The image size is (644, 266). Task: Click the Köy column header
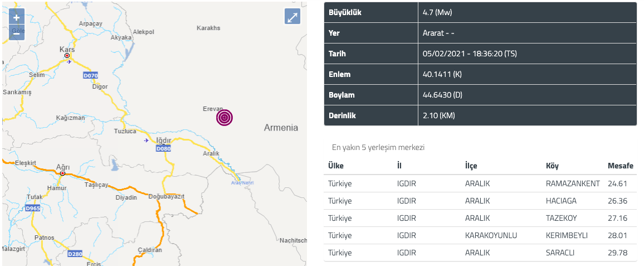(x=552, y=166)
